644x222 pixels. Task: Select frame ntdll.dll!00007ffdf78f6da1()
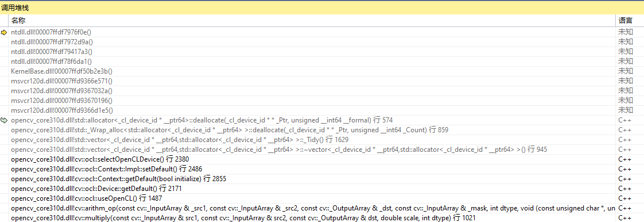tap(51, 62)
